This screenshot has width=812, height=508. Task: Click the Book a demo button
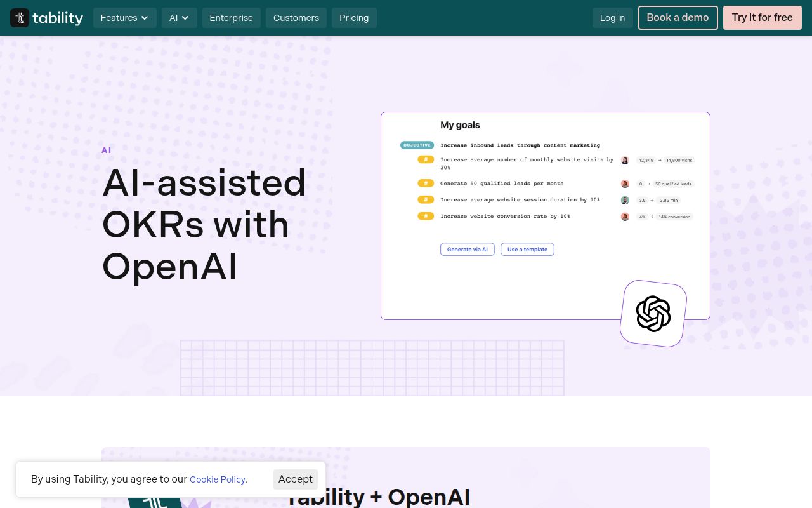(678, 18)
